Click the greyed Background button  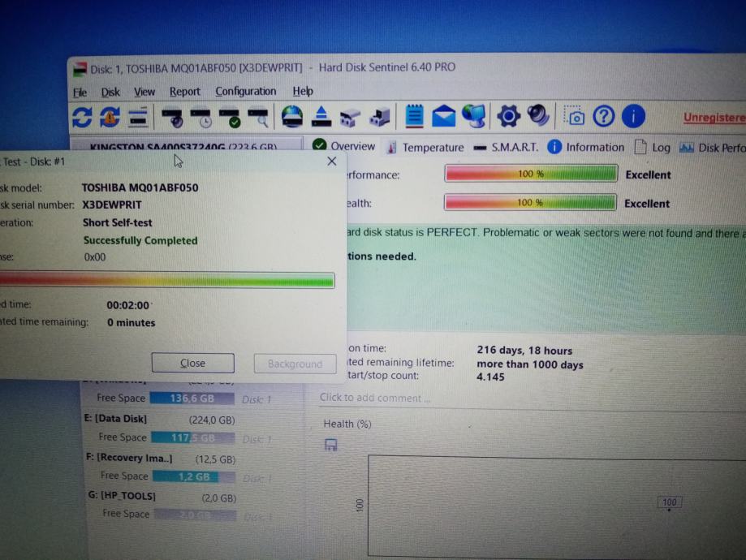295,364
